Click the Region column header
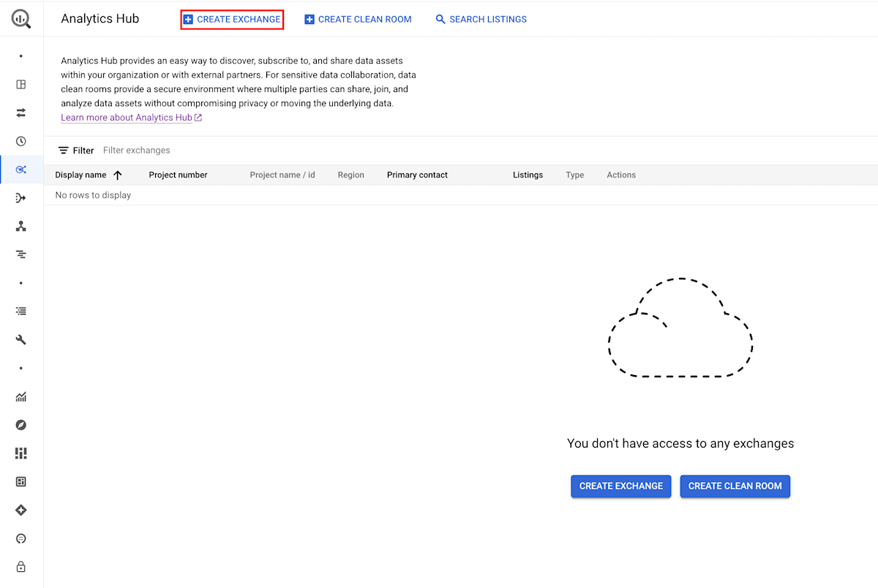The image size is (878, 588). (x=351, y=176)
